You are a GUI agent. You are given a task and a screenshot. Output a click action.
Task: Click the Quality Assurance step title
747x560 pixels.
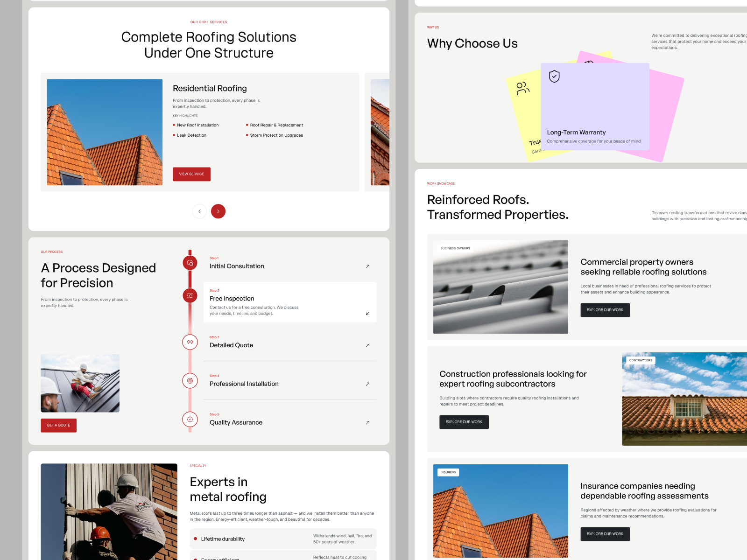(236, 423)
